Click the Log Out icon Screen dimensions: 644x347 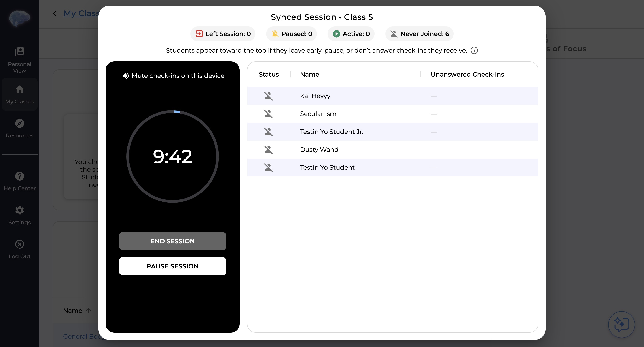click(x=19, y=244)
